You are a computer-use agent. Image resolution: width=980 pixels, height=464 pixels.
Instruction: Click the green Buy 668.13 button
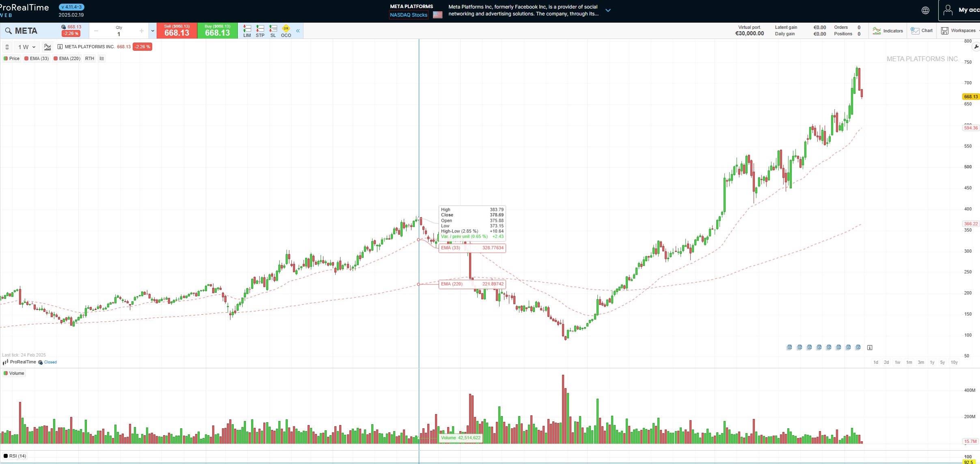point(217,31)
